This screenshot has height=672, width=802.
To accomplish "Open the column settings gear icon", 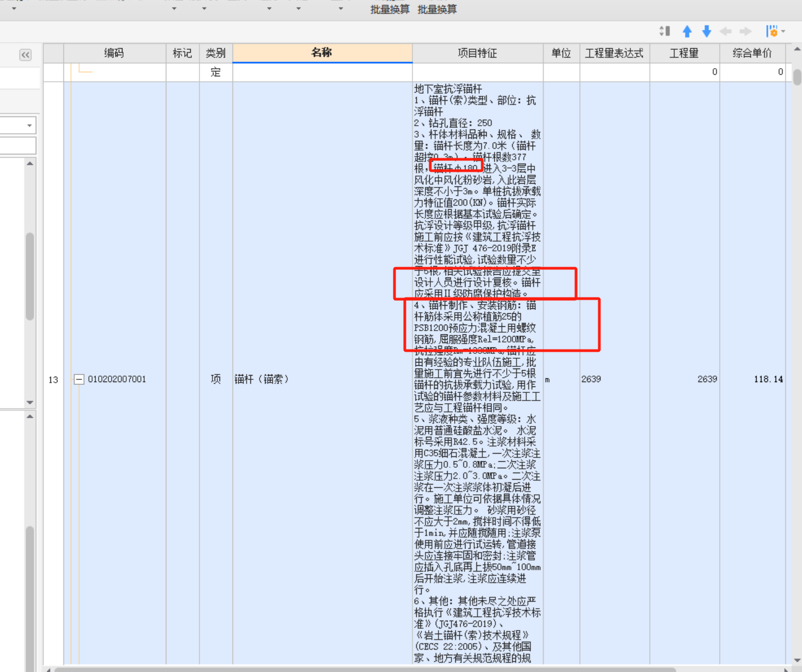I will [772, 31].
